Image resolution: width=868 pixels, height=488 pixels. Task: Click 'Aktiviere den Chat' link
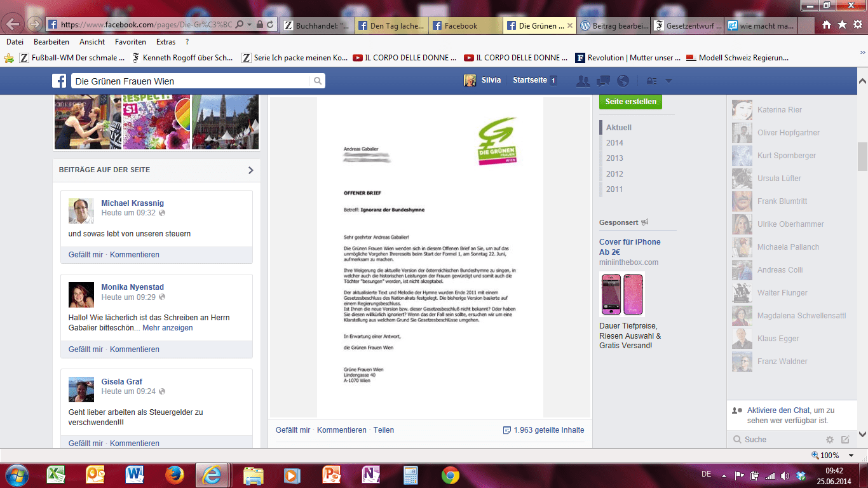[778, 410]
